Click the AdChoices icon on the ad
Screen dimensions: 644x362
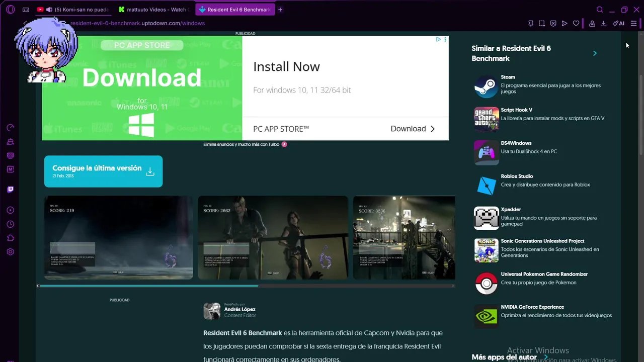click(438, 39)
